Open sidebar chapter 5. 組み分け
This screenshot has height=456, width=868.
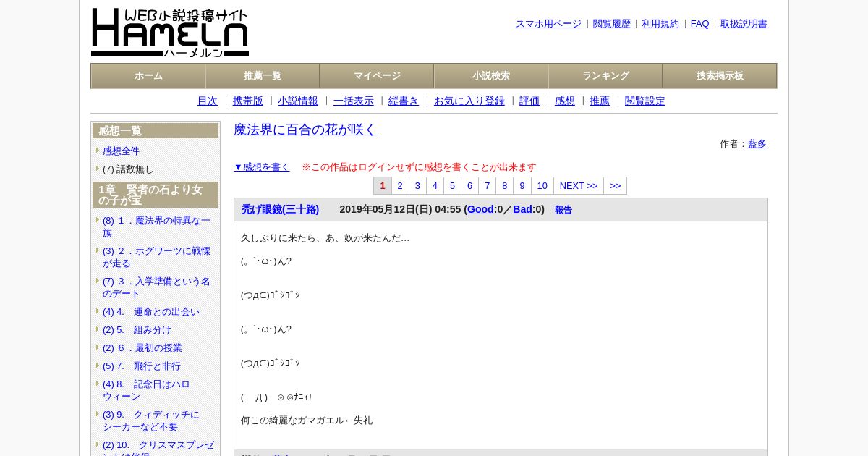(x=137, y=330)
